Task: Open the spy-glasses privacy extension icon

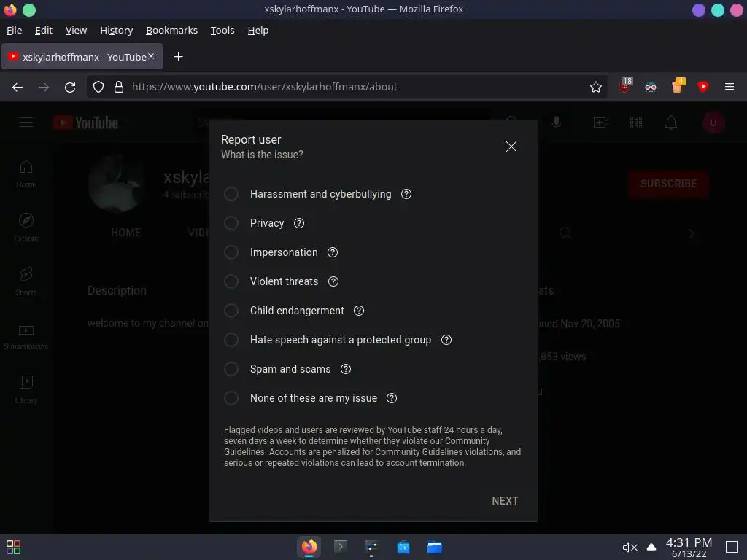Action: pos(650,87)
